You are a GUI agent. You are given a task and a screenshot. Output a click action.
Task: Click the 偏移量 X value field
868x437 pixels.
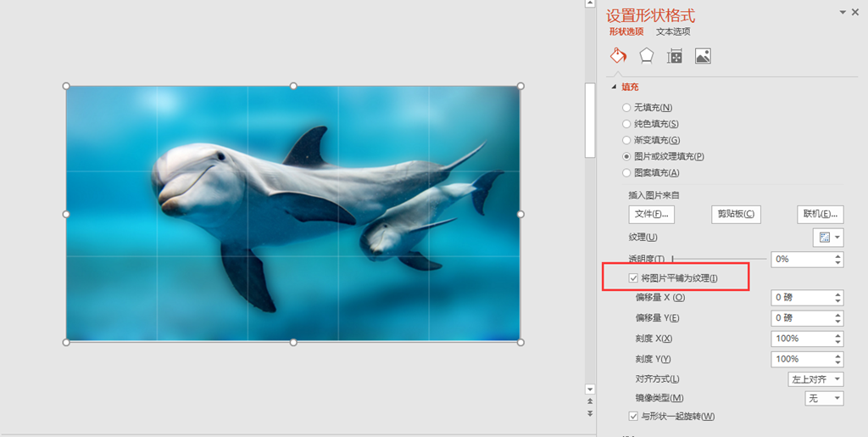pos(802,298)
